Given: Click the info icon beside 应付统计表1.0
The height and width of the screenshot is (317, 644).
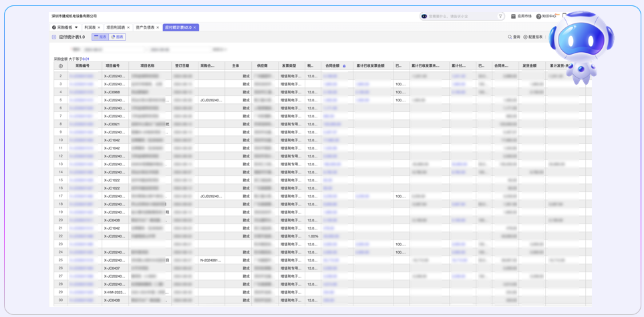Looking at the screenshot, I should click(x=54, y=37).
